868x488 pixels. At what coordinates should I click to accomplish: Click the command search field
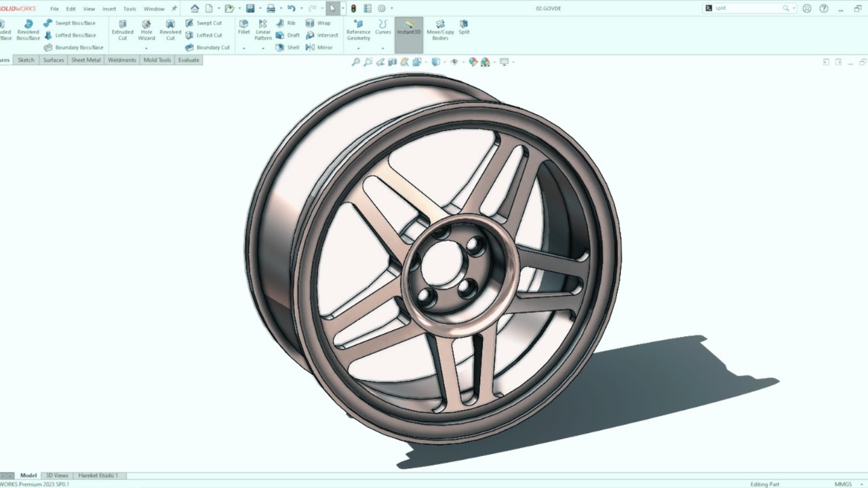[749, 8]
